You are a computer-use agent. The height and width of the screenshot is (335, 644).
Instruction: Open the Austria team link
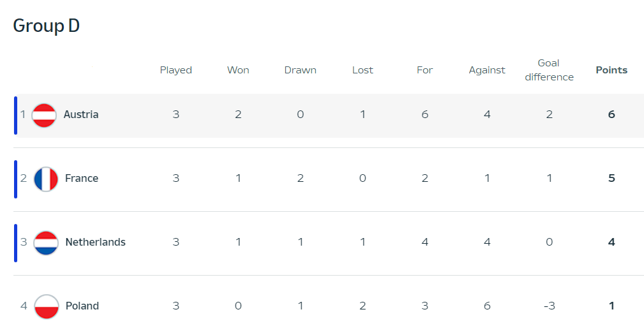(x=81, y=115)
